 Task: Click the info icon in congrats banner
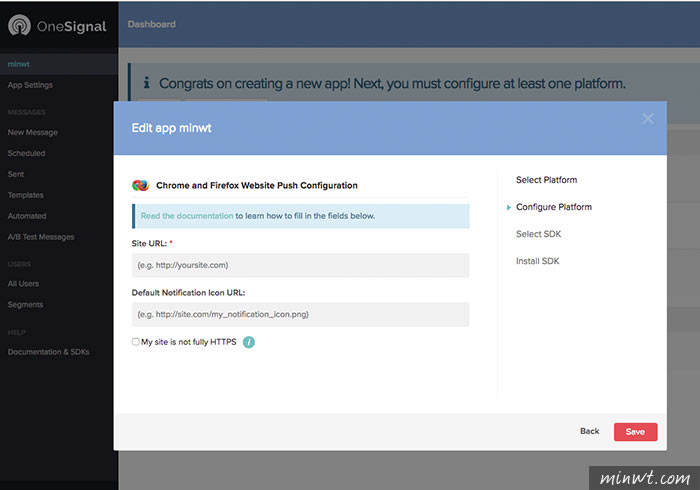click(x=146, y=83)
